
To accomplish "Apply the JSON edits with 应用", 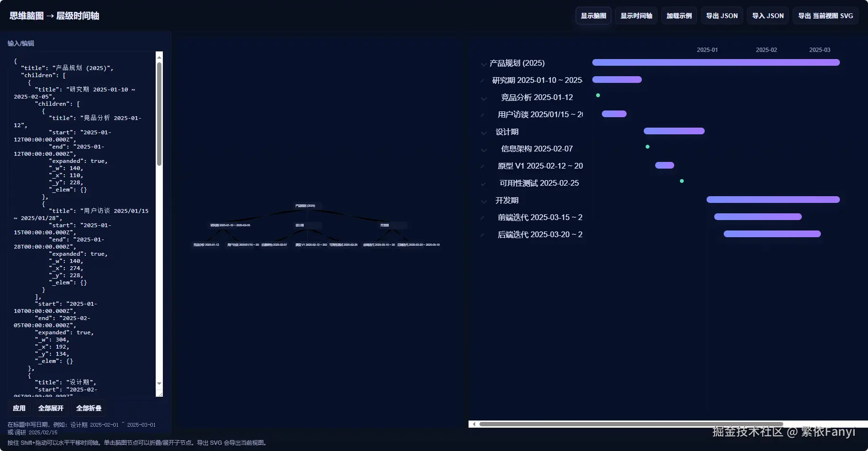I will click(19, 408).
